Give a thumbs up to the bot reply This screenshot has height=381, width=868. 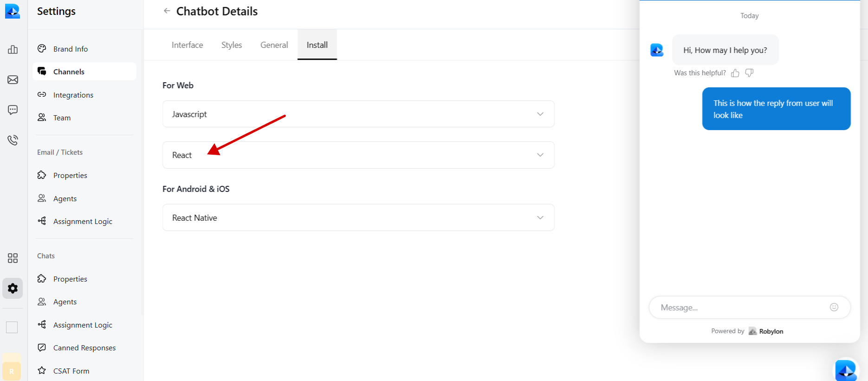coord(735,73)
